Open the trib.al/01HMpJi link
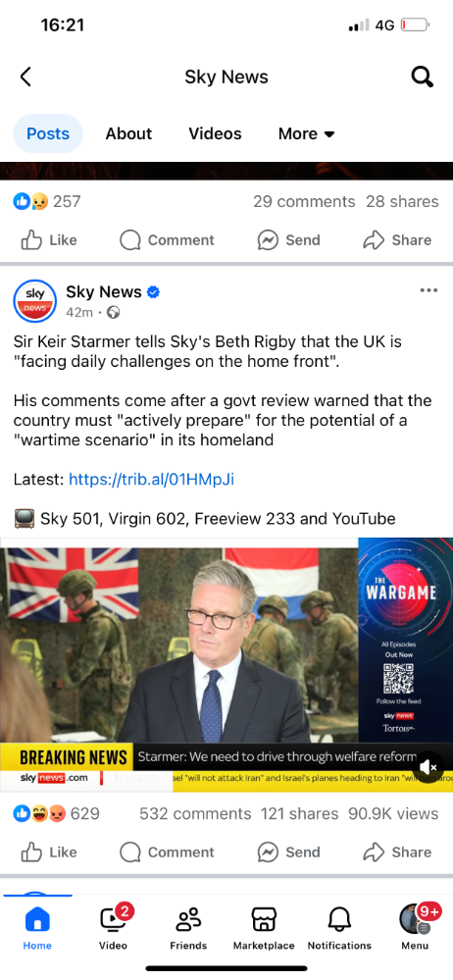 152,480
